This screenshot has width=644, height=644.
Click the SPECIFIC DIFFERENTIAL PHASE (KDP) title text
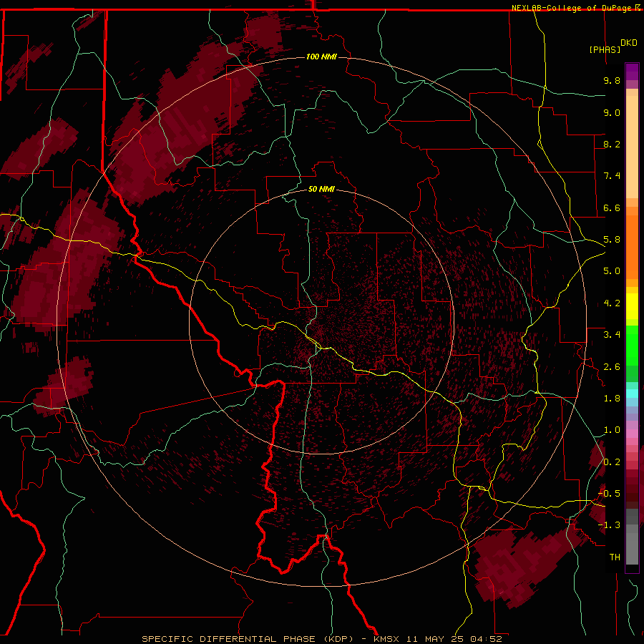248,639
